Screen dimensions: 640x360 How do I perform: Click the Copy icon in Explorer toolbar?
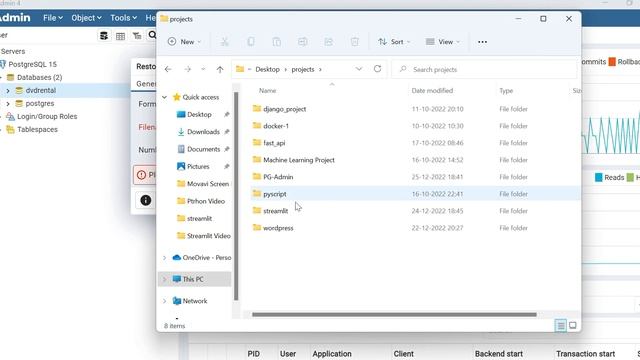click(251, 42)
